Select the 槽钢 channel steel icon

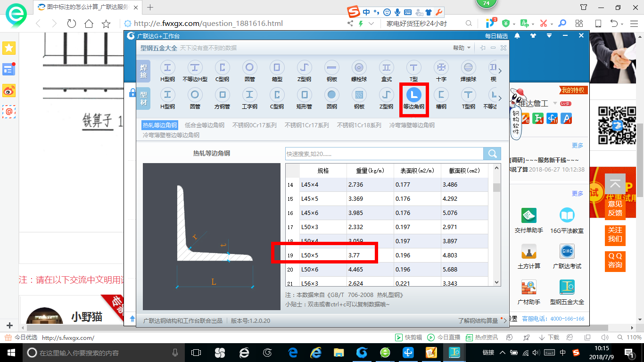click(x=441, y=95)
